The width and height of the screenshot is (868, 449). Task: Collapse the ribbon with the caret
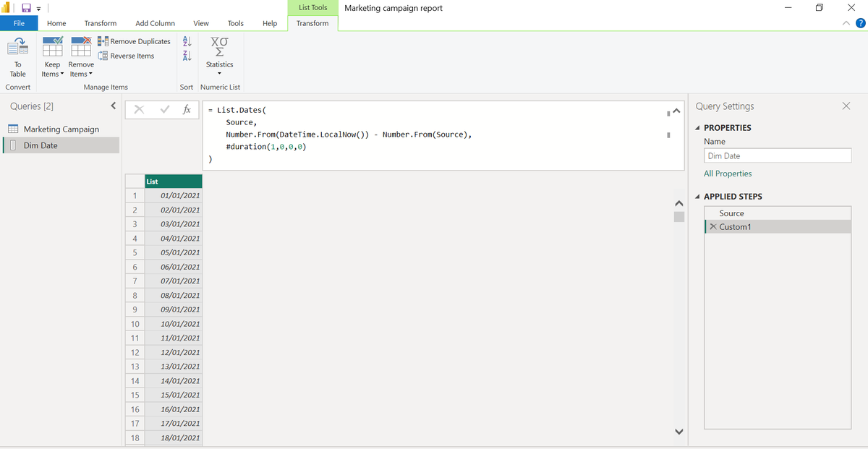tap(846, 23)
